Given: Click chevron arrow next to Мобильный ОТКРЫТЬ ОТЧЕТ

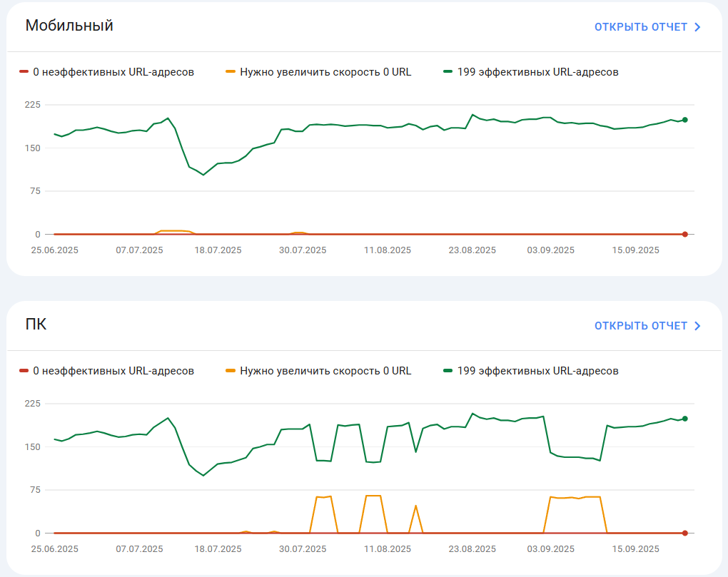Looking at the screenshot, I should click(x=697, y=27).
